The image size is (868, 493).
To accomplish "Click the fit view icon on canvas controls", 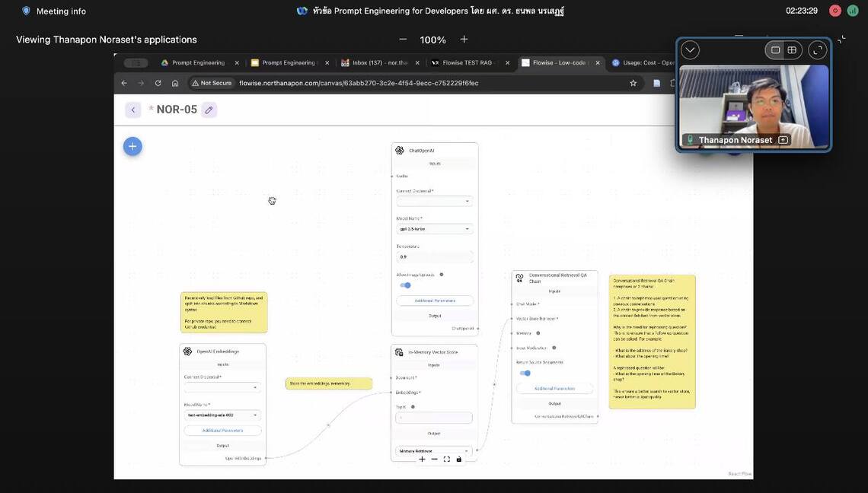I will [446, 460].
